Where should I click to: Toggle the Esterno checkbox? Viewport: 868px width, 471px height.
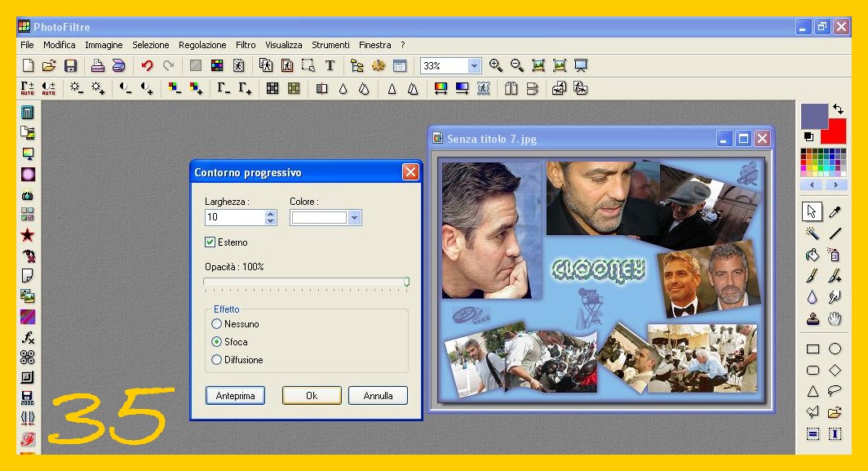210,242
